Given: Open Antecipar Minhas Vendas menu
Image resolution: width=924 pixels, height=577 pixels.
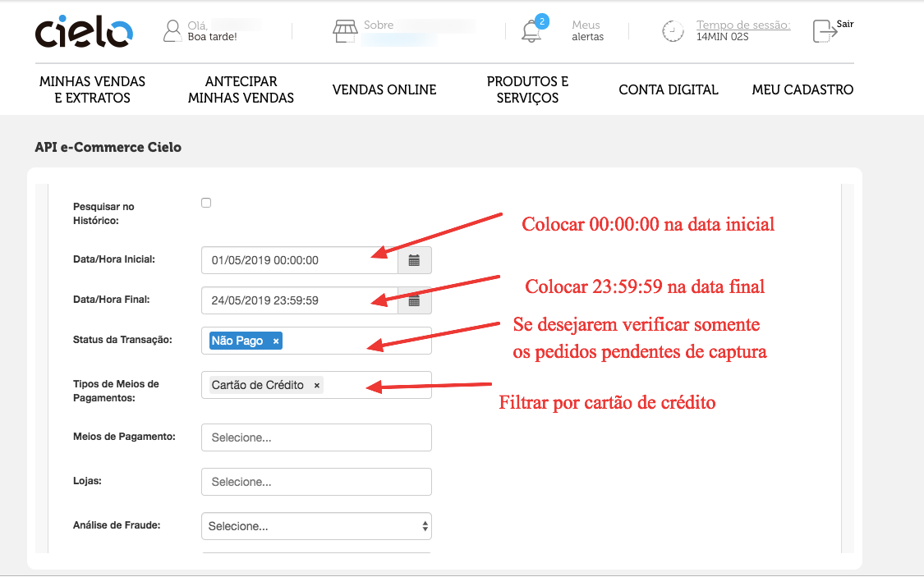Looking at the screenshot, I should (x=241, y=89).
